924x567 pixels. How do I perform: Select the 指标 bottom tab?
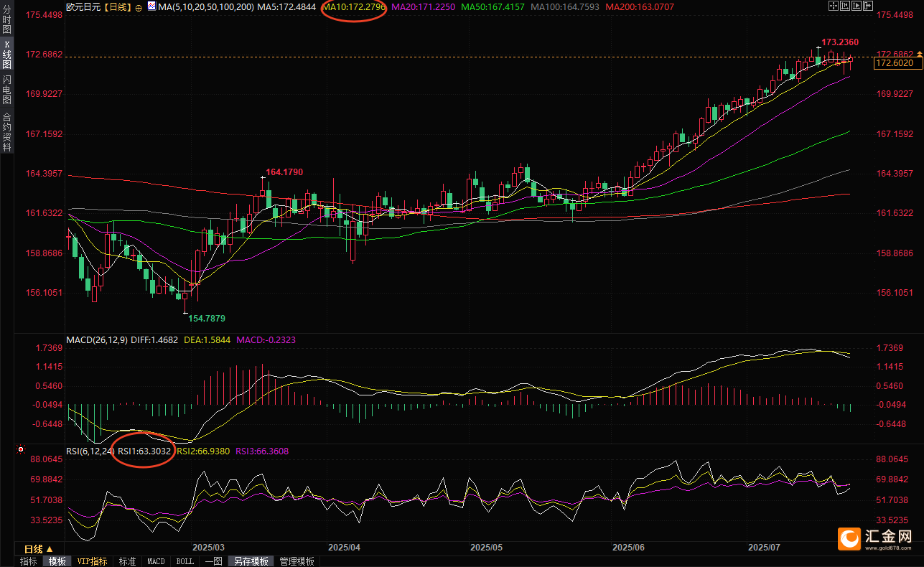pyautogui.click(x=29, y=561)
